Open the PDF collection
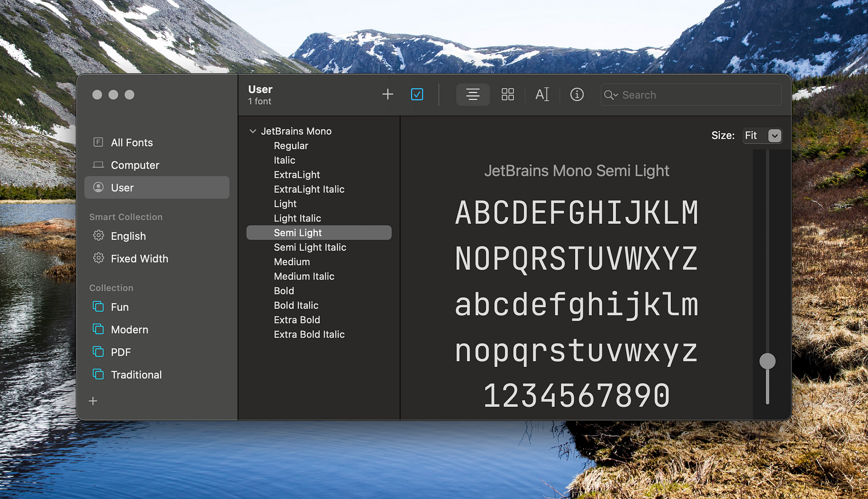This screenshot has width=868, height=499. click(157, 353)
